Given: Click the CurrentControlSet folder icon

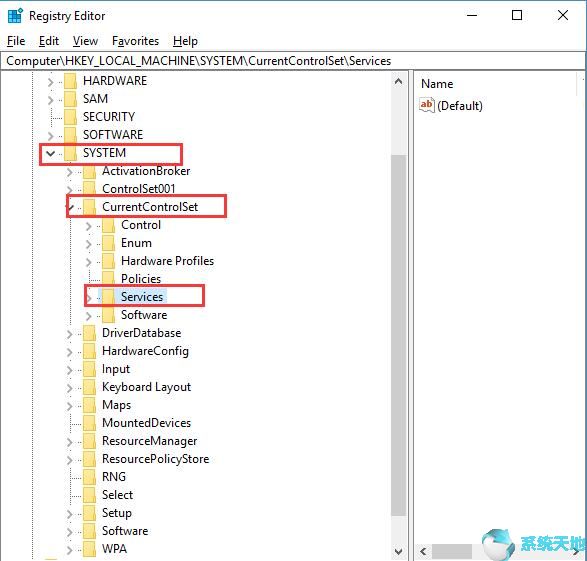Looking at the screenshot, I should click(x=90, y=207).
